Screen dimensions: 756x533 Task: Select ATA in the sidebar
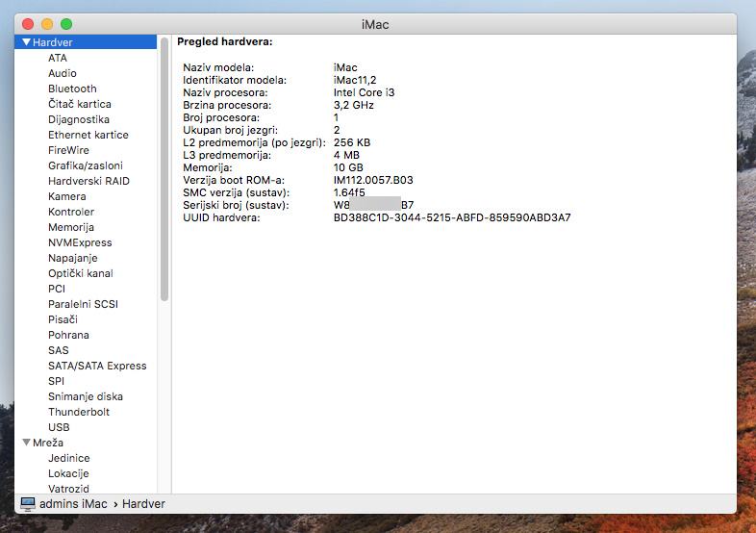(58, 58)
